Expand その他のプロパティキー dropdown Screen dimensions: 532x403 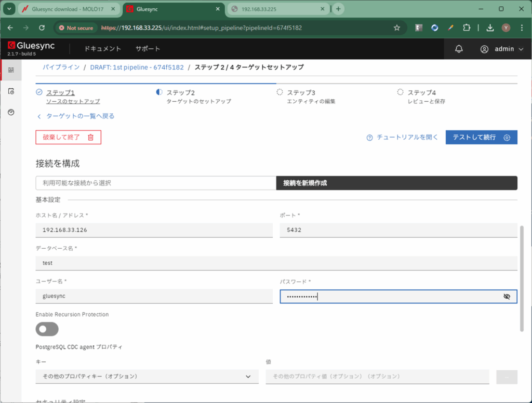(x=147, y=377)
